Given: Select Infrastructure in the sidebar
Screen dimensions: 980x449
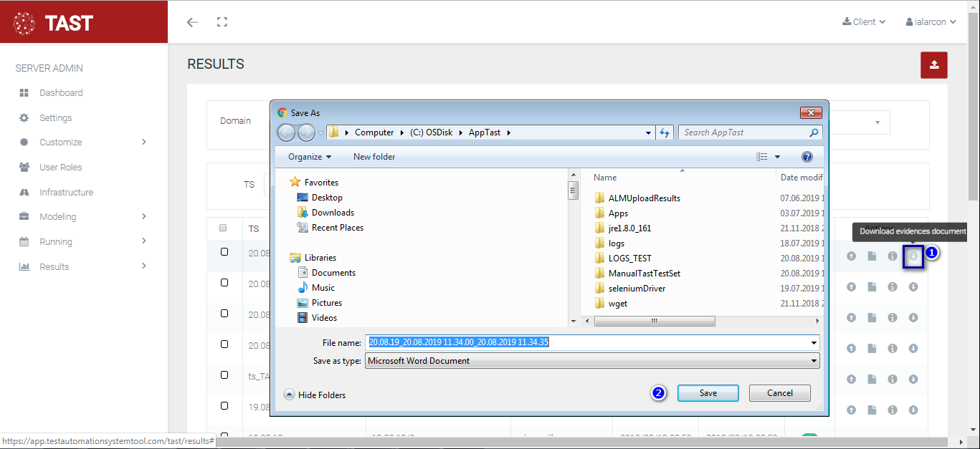Looking at the screenshot, I should pos(66,193).
